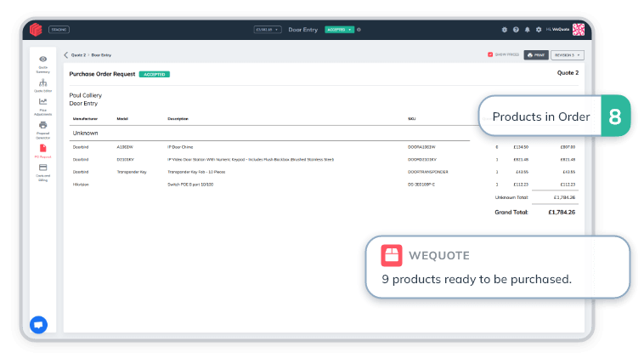The image size is (644, 364).
Task: Open Quote Summary from the sidebar
Action: pos(42,62)
